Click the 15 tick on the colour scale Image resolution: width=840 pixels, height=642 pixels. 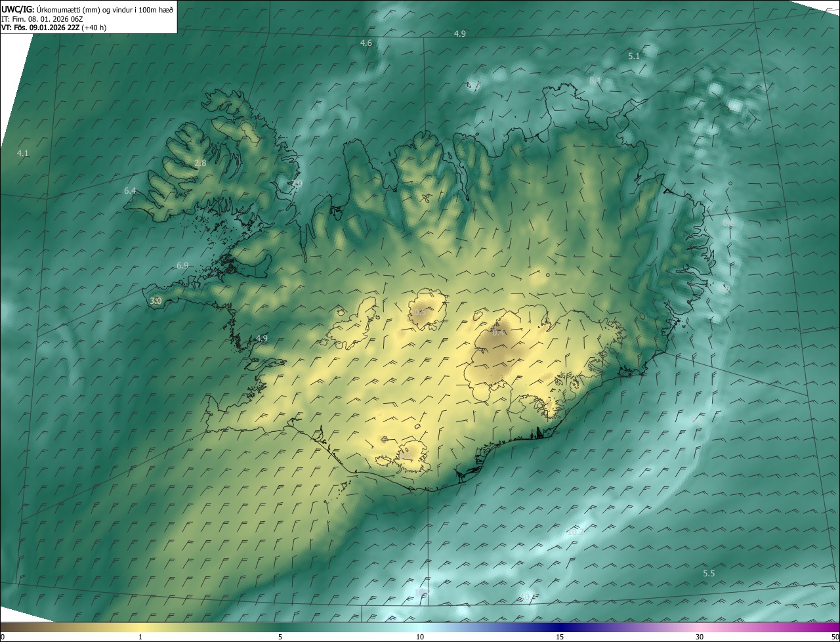coord(560,637)
